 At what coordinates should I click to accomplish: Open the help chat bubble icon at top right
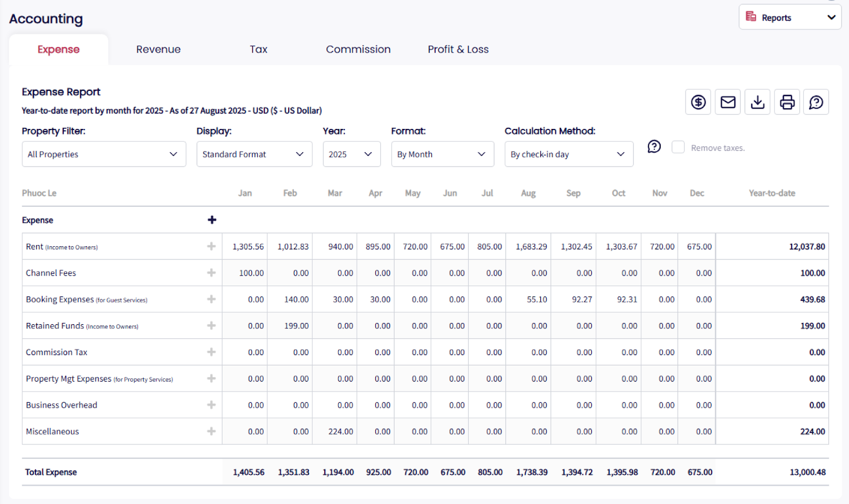pos(816,102)
